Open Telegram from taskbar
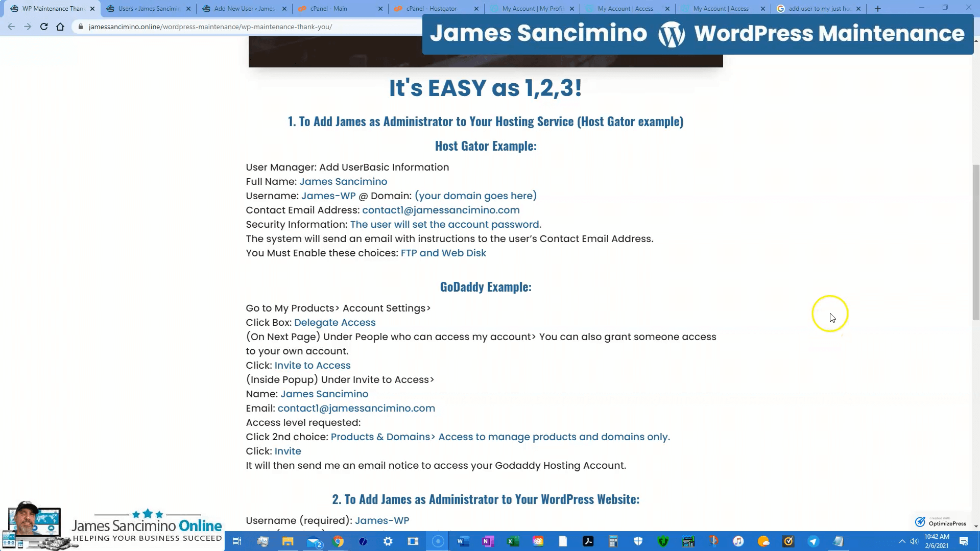 click(814, 541)
